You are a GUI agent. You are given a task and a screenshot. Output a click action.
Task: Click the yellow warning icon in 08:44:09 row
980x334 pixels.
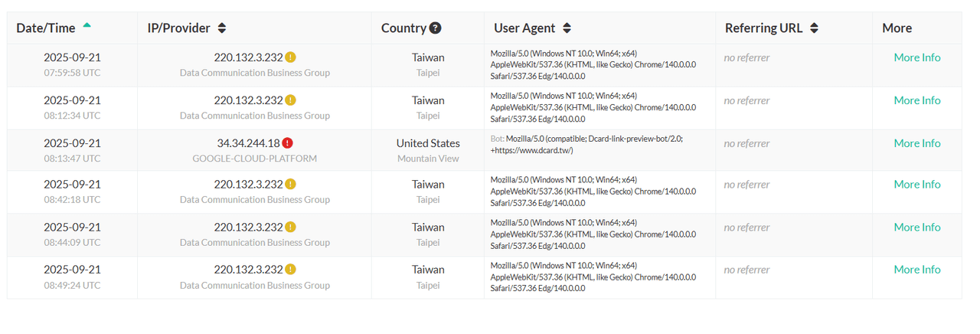(x=291, y=228)
